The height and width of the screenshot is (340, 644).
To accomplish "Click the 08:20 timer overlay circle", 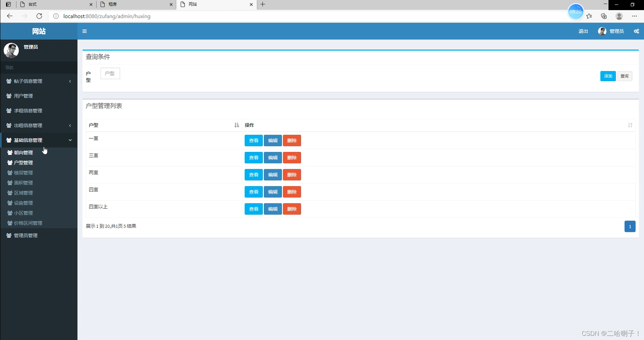I will (575, 12).
